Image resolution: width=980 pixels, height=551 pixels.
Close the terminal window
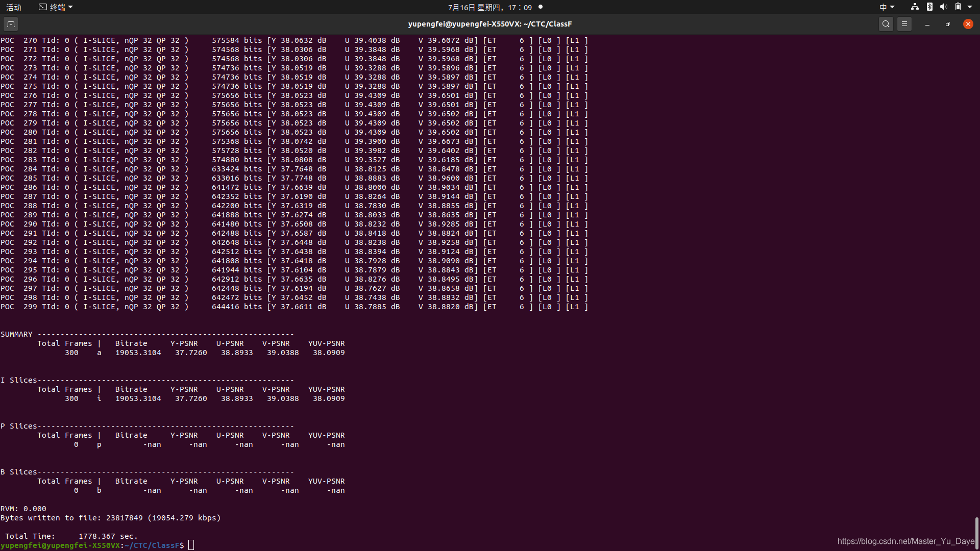[968, 24]
